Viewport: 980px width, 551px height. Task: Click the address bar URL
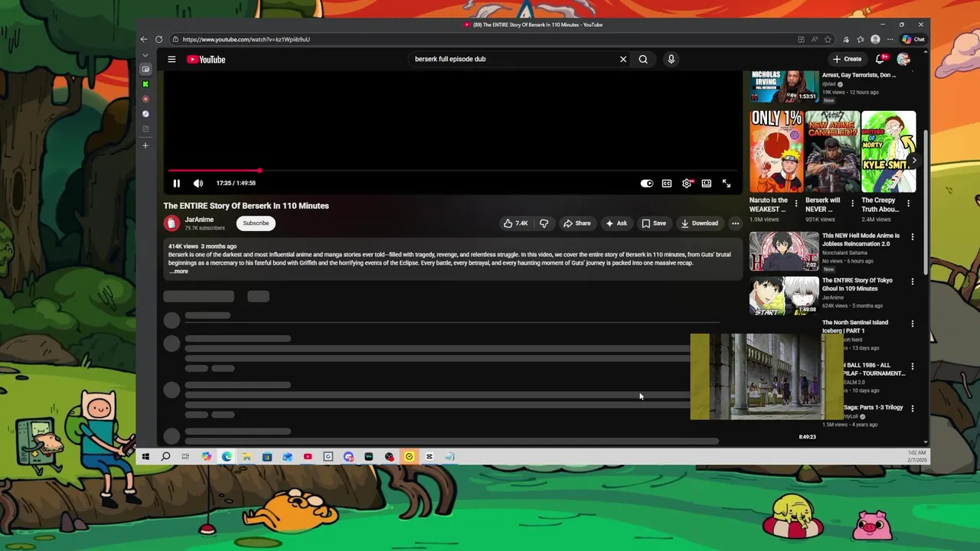pos(246,39)
